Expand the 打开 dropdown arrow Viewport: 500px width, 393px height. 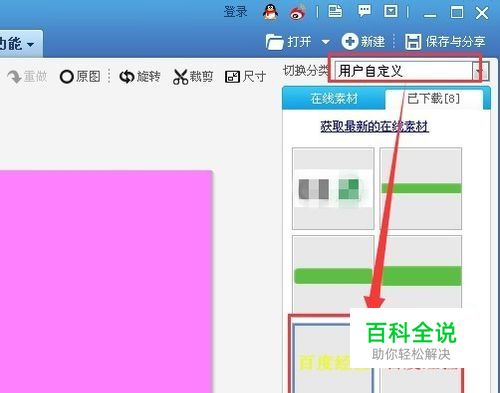[326, 42]
